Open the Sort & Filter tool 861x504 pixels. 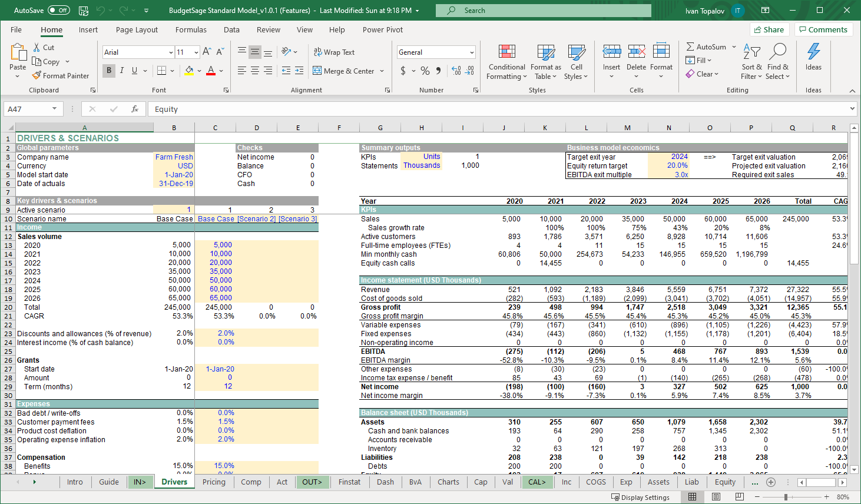click(x=751, y=62)
